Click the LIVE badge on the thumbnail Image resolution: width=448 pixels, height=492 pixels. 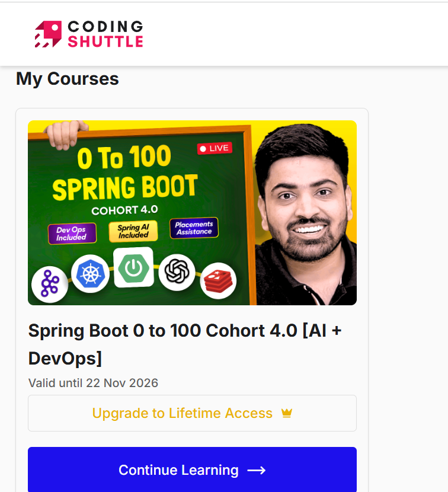[215, 148]
